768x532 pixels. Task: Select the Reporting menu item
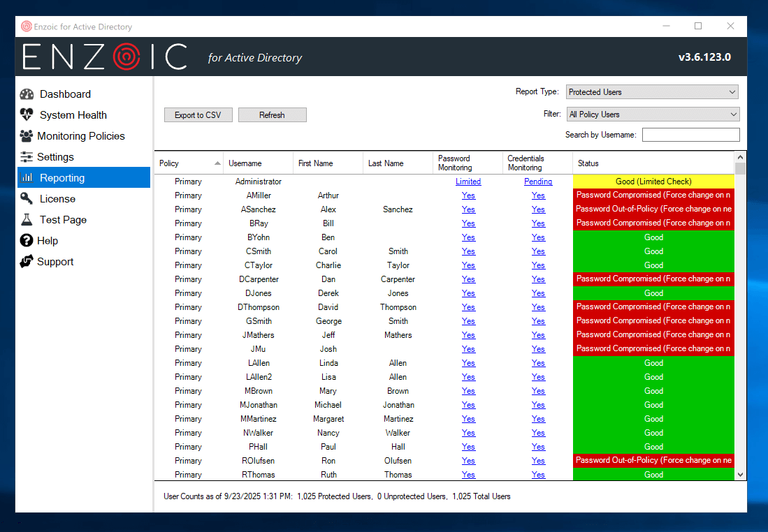pos(83,178)
